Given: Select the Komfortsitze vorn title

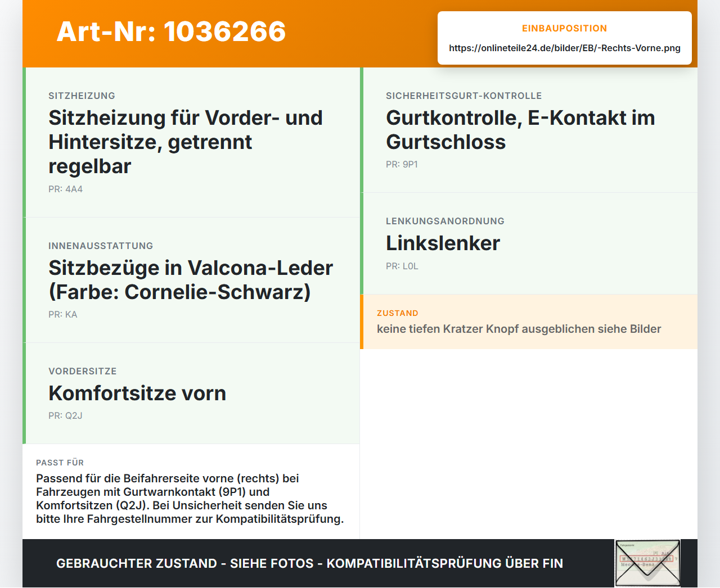Looking at the screenshot, I should coord(137,393).
